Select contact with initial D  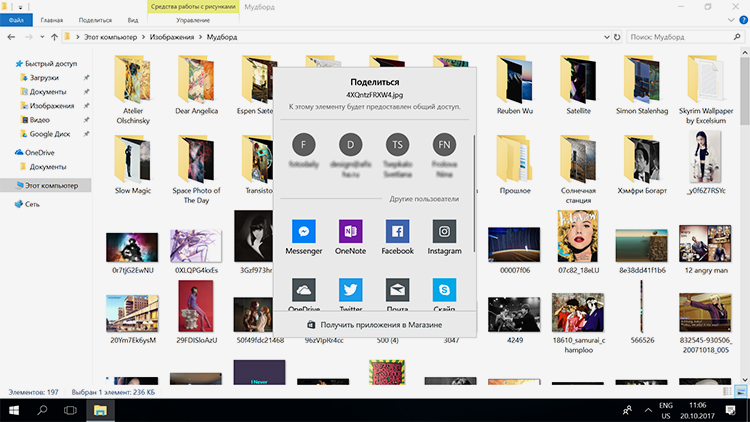coord(351,144)
